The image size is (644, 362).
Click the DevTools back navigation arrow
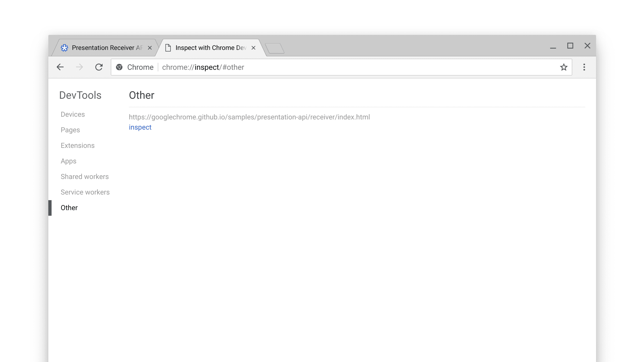click(x=60, y=67)
